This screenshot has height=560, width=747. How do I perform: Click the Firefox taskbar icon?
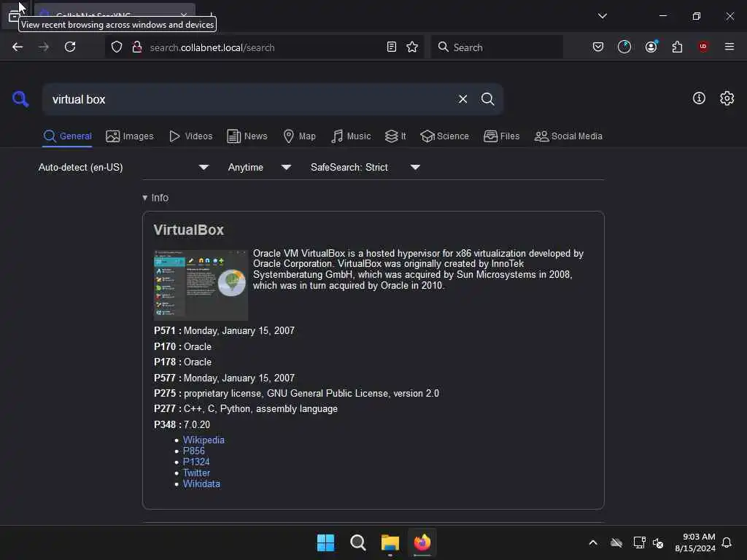point(422,542)
